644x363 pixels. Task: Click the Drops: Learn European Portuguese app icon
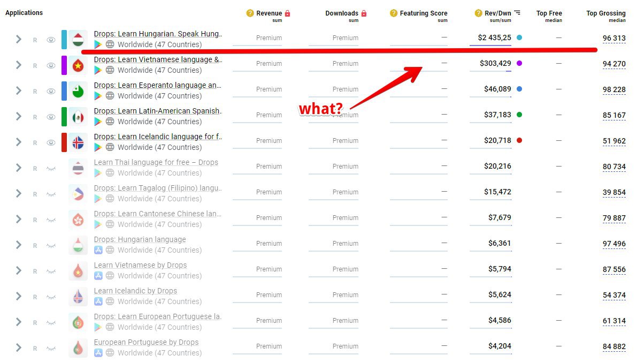[x=78, y=322]
